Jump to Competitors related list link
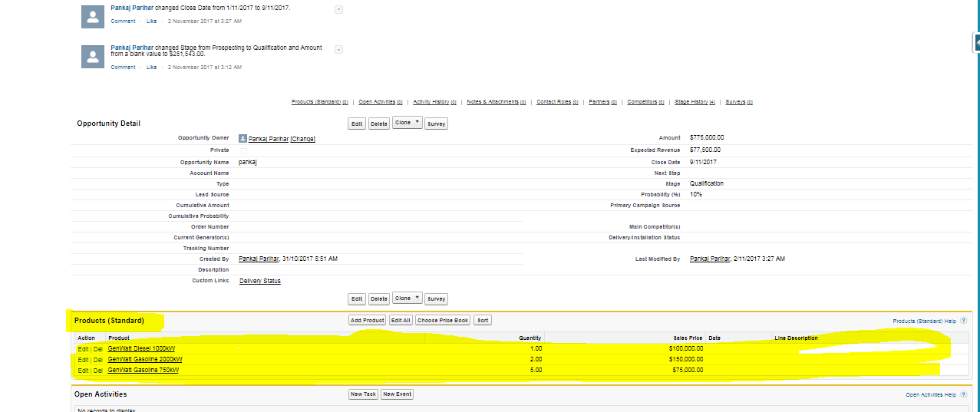Viewport: 980px width, 412px height. tap(646, 102)
